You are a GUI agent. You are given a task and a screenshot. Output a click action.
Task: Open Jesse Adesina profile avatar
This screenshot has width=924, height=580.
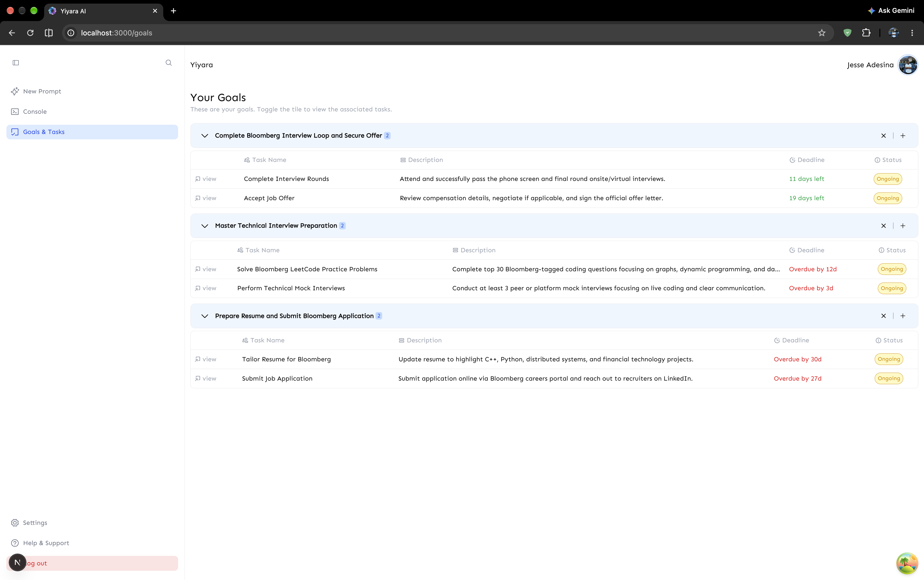point(908,65)
